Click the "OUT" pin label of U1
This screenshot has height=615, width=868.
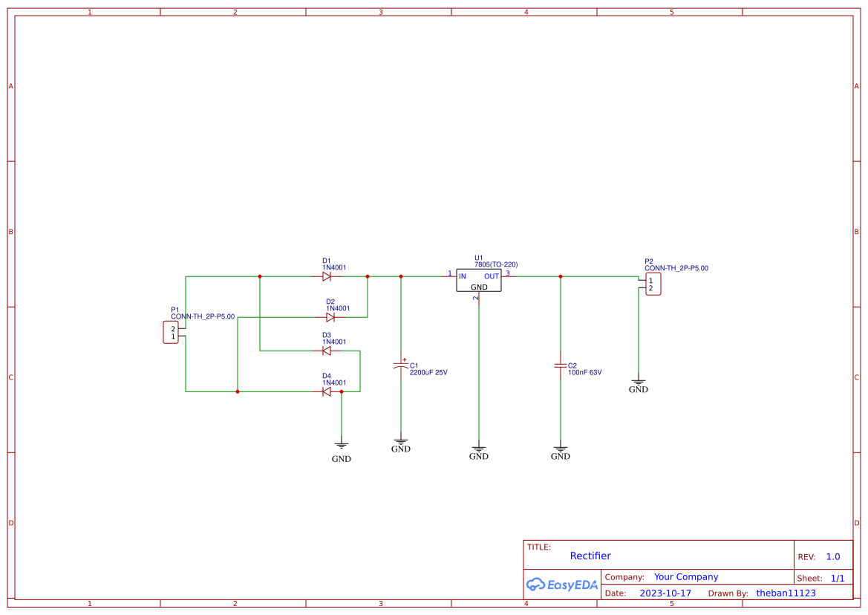coord(492,276)
